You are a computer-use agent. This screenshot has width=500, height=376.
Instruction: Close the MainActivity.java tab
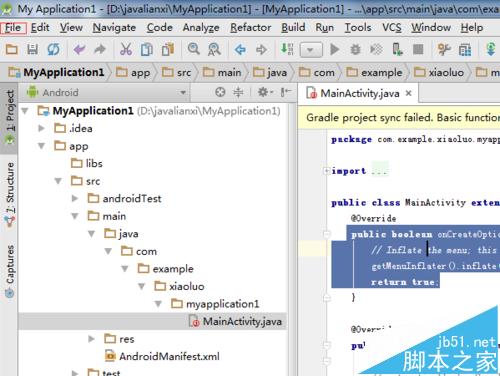(x=408, y=93)
